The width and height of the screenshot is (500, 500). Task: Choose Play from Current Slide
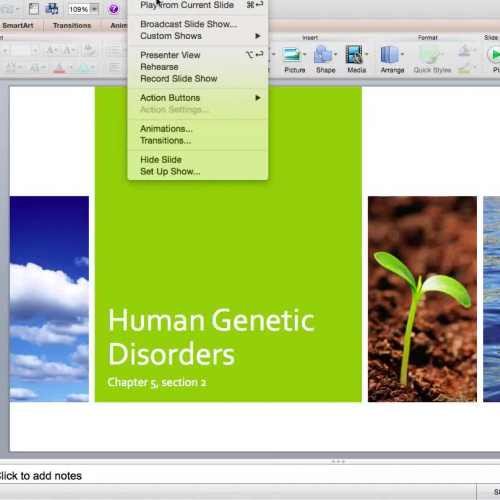[198, 5]
